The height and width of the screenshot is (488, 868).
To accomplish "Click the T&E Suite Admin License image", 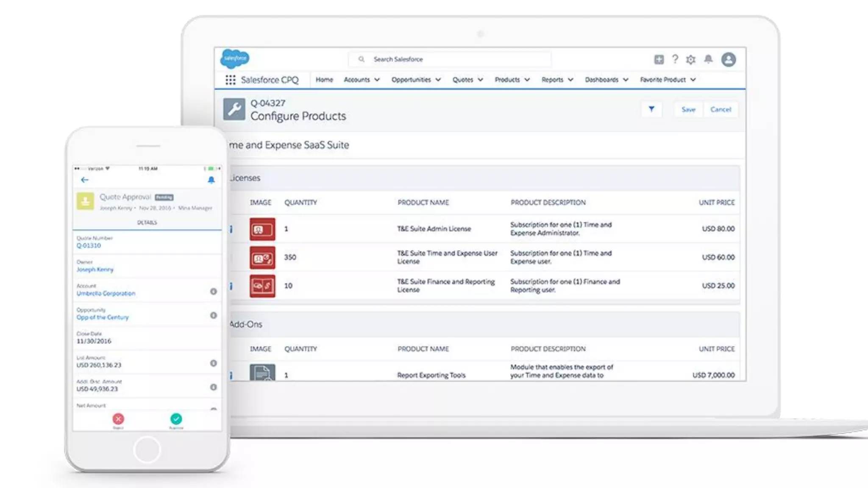I will point(262,229).
